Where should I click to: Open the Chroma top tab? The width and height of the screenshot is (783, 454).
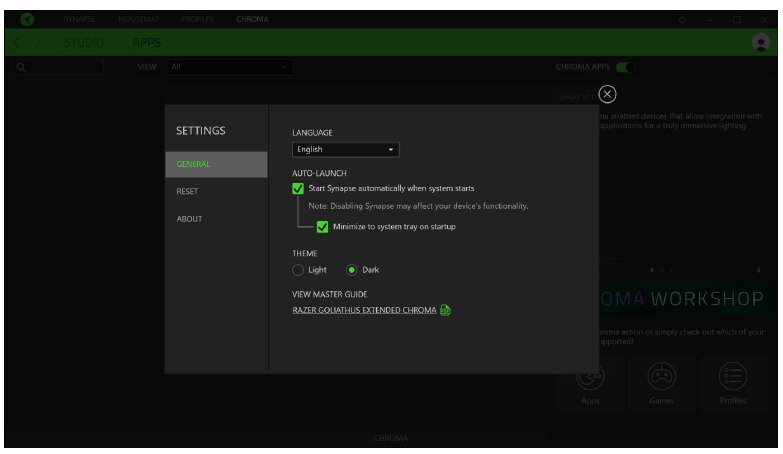click(252, 19)
